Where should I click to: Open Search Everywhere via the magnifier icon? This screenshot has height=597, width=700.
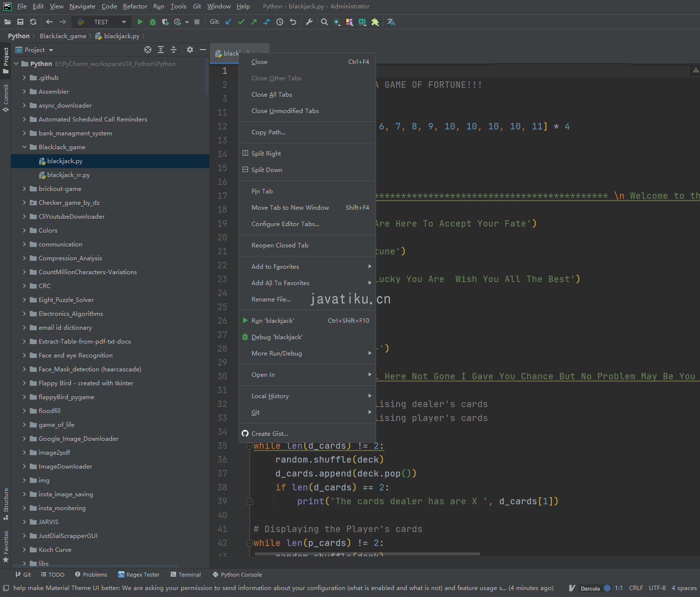[324, 22]
